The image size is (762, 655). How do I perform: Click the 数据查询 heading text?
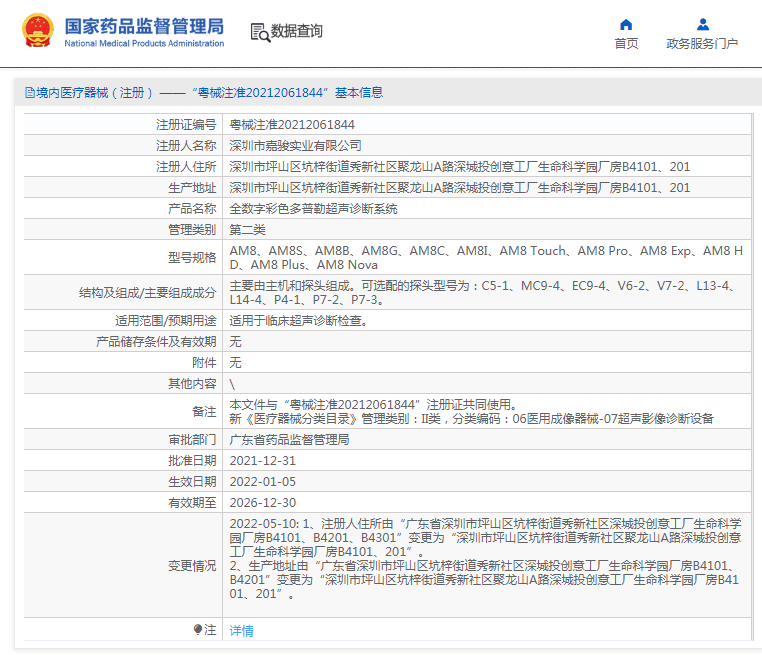(x=297, y=32)
